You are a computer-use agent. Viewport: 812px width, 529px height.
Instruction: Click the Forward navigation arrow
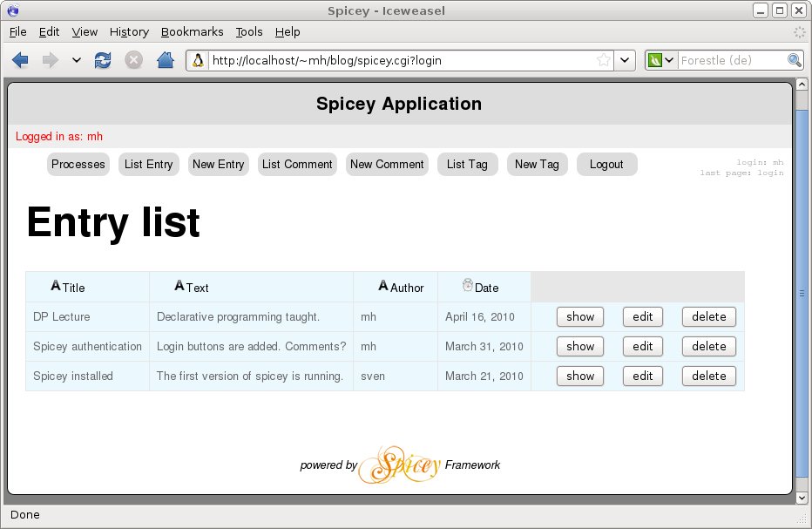[51, 60]
